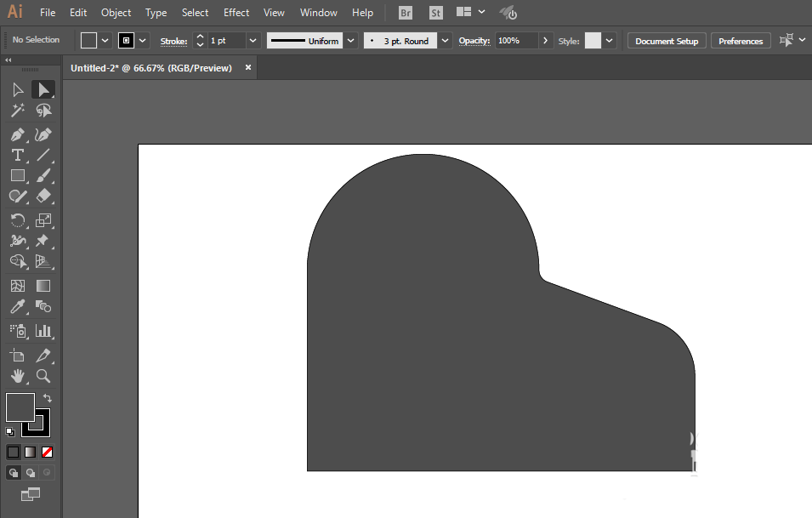The width and height of the screenshot is (812, 518).
Task: Set paint to None in toolbox
Action: pyautogui.click(x=48, y=452)
